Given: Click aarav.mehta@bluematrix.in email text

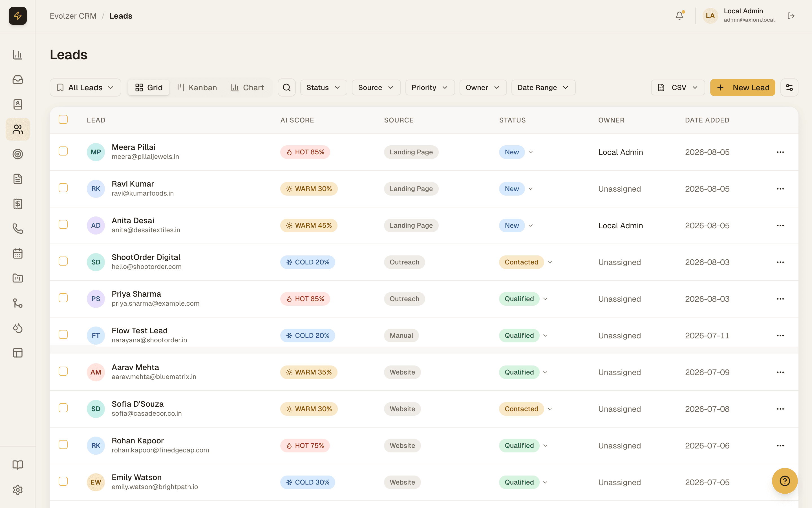Looking at the screenshot, I should (154, 377).
